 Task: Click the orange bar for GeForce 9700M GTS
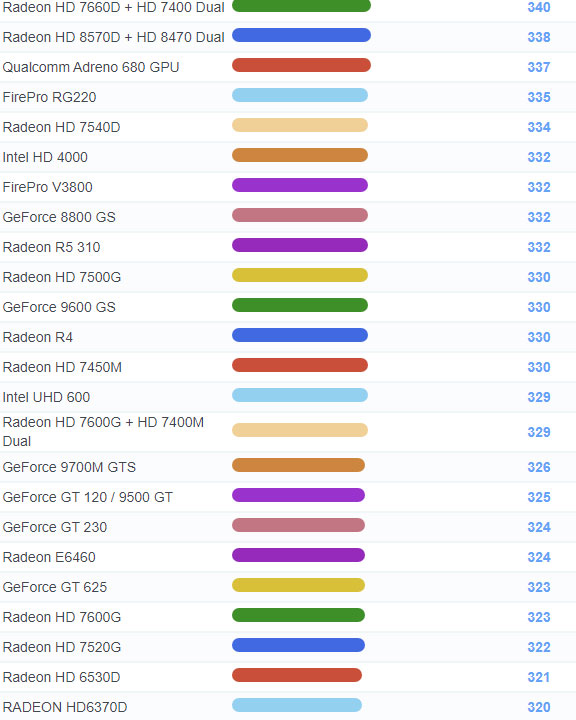299,465
